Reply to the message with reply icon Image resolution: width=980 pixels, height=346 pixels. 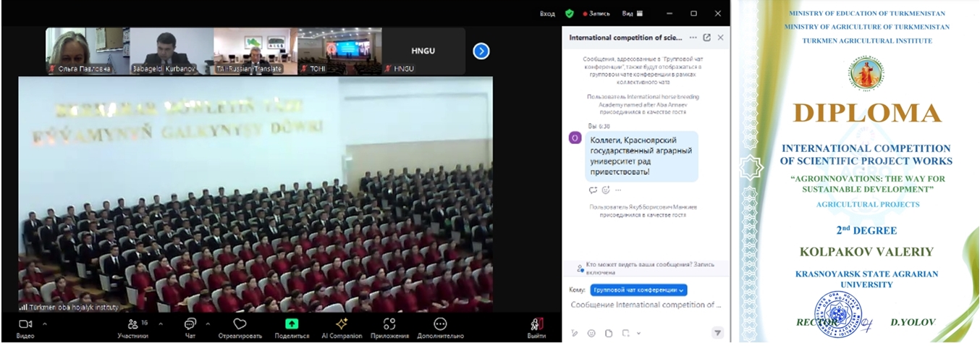[594, 190]
